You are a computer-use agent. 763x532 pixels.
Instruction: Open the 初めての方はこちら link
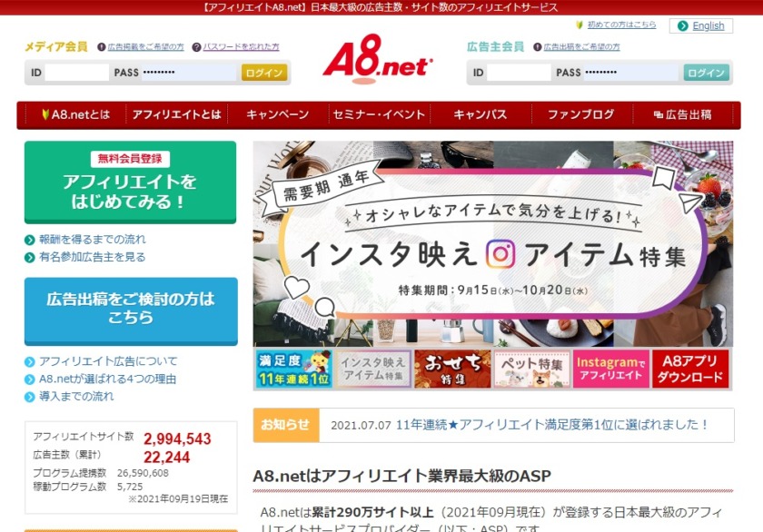pos(621,25)
